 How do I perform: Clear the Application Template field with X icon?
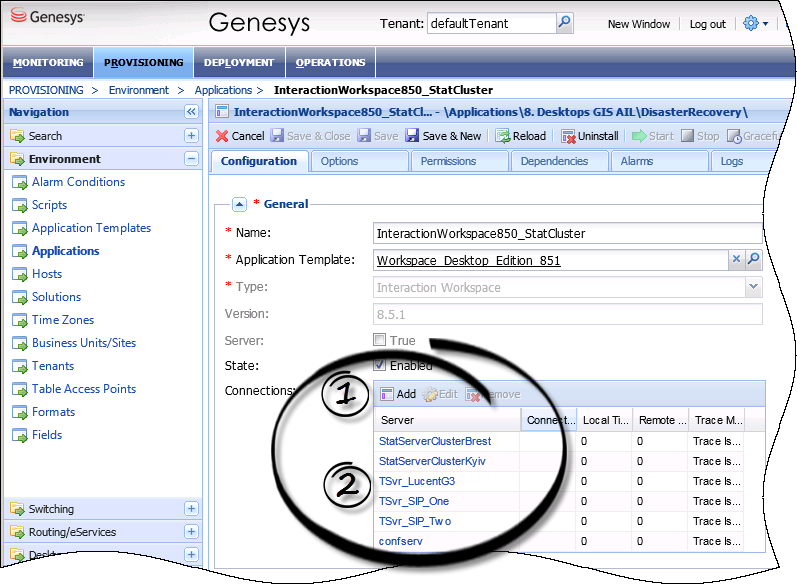pyautogui.click(x=736, y=260)
